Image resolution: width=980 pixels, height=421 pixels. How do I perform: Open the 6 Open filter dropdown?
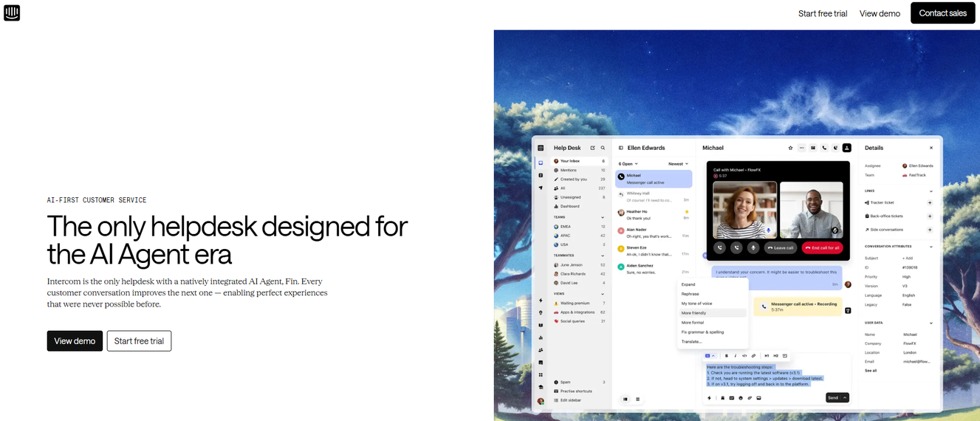coord(628,164)
